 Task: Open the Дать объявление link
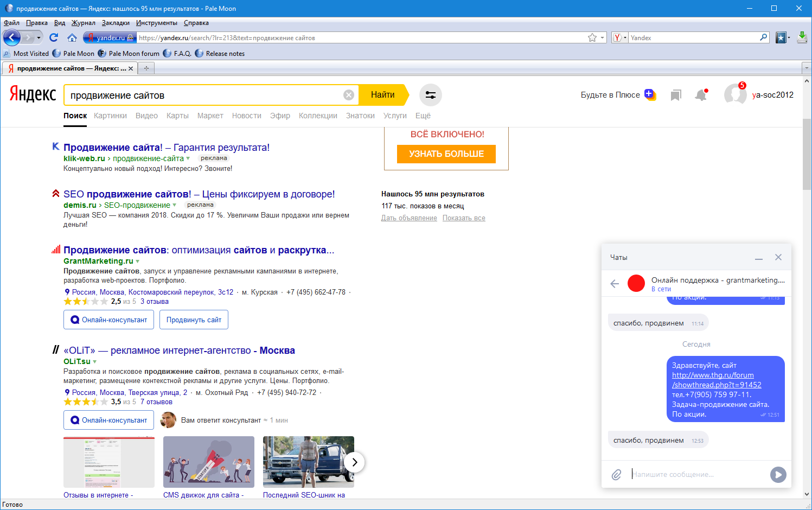(409, 218)
